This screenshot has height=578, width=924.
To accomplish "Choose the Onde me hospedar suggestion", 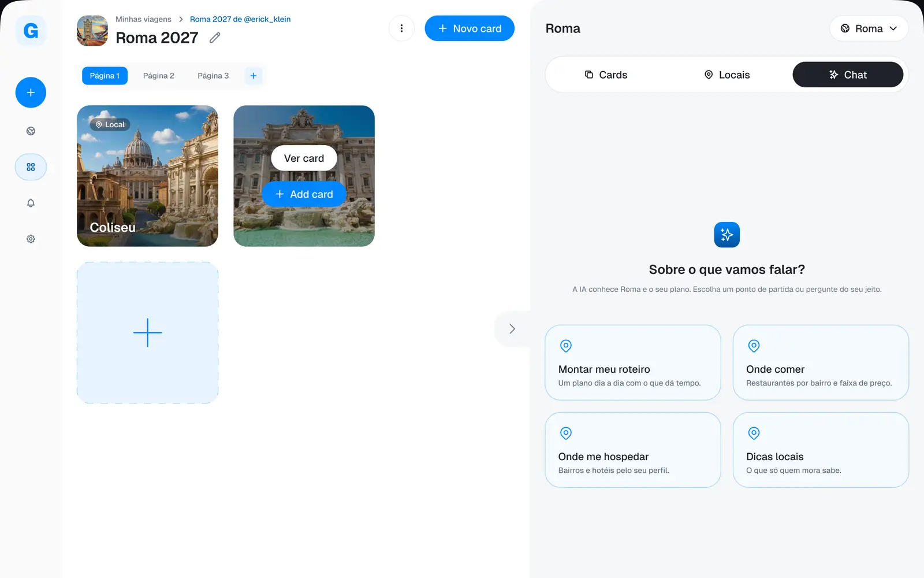I will pyautogui.click(x=633, y=450).
